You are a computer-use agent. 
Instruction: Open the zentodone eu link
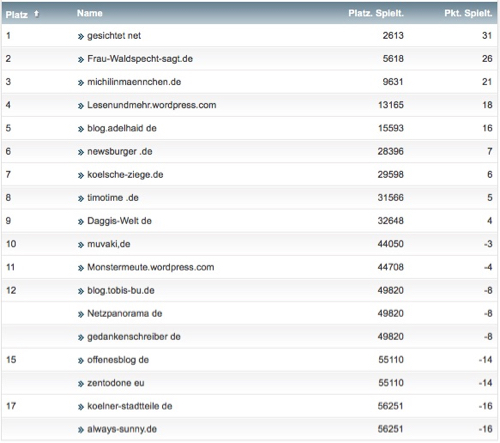point(116,383)
